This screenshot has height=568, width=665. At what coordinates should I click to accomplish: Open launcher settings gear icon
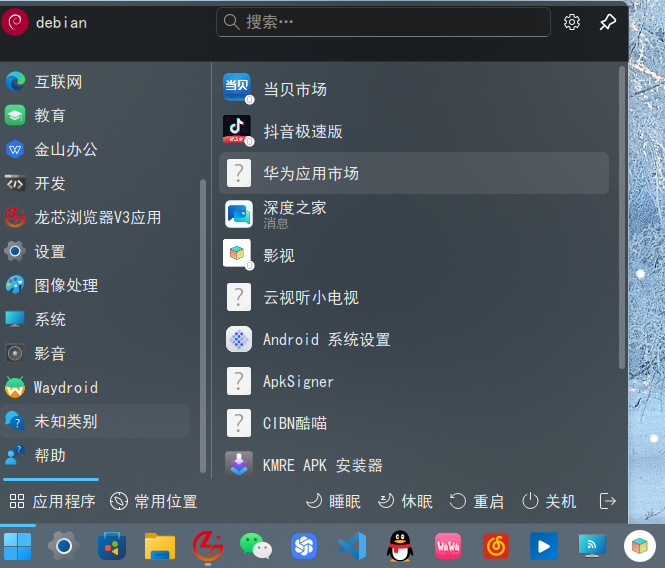[572, 22]
